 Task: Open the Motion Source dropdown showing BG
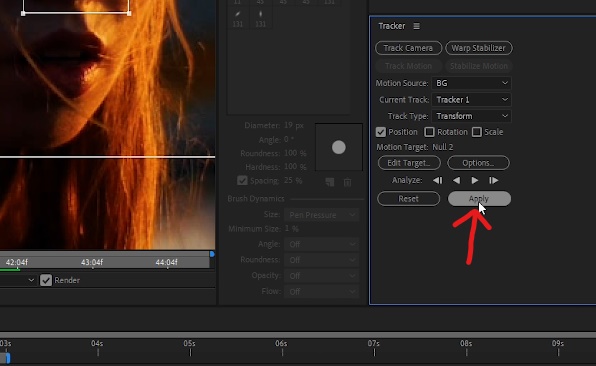point(471,83)
